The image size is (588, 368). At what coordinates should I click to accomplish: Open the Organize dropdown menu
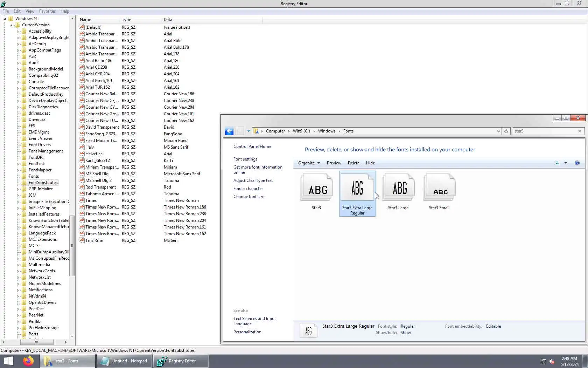pos(309,163)
